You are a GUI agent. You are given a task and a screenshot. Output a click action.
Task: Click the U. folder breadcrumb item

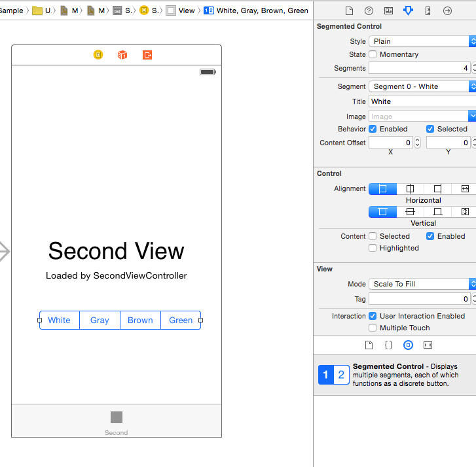click(x=42, y=11)
